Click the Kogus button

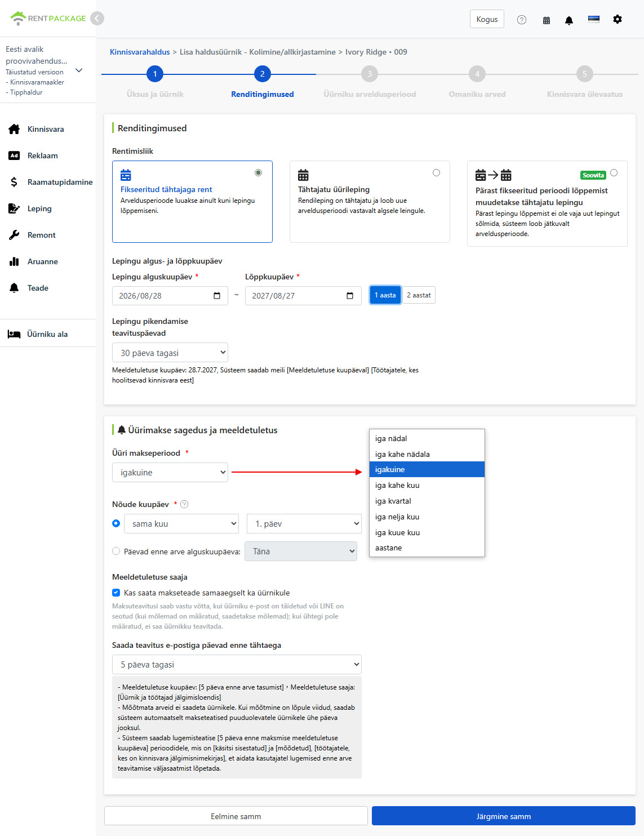tap(487, 19)
